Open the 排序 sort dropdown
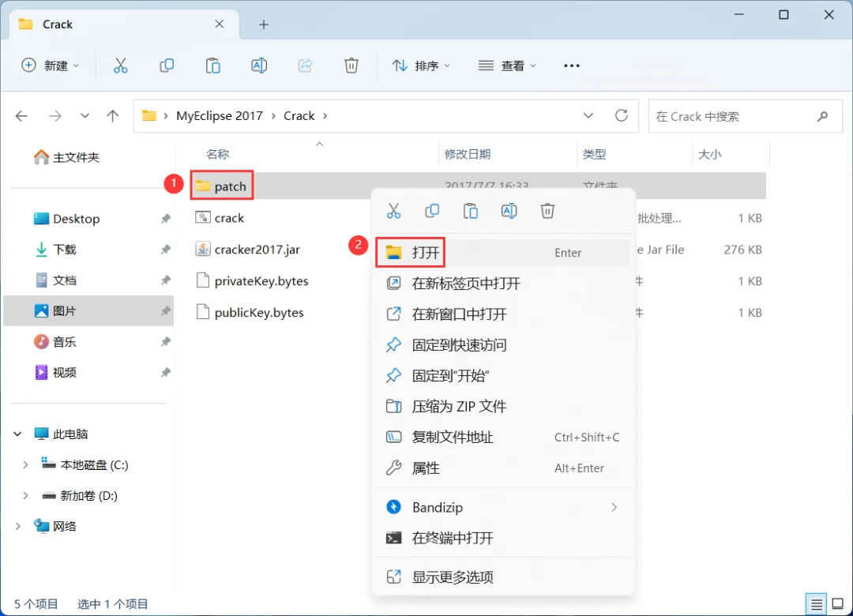The height and width of the screenshot is (616, 853). 422,66
